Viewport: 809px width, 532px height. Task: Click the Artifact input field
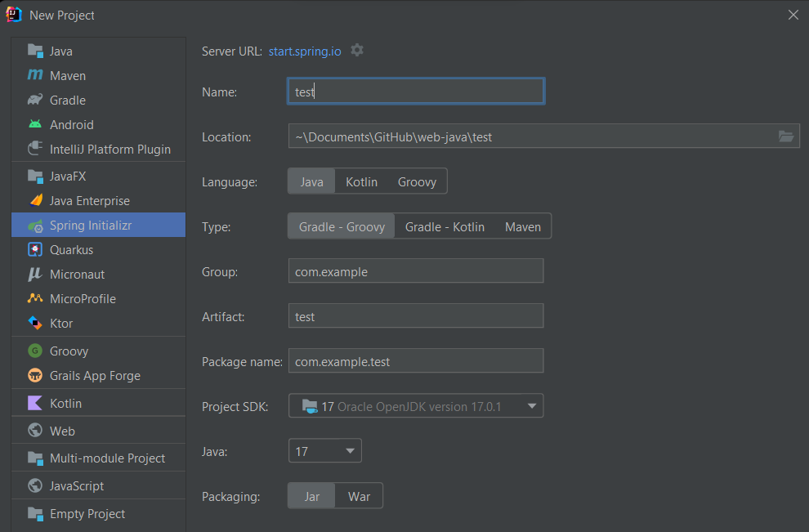[x=416, y=315]
